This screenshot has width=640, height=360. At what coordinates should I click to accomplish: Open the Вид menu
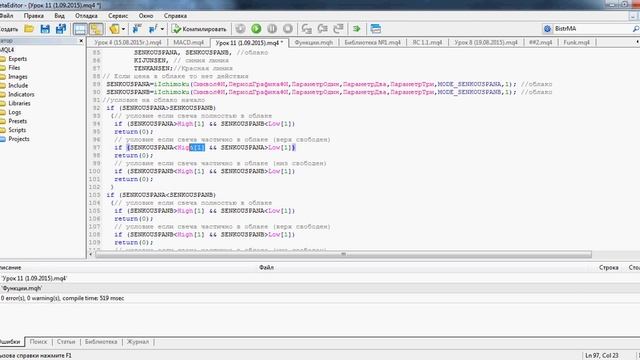click(59, 16)
